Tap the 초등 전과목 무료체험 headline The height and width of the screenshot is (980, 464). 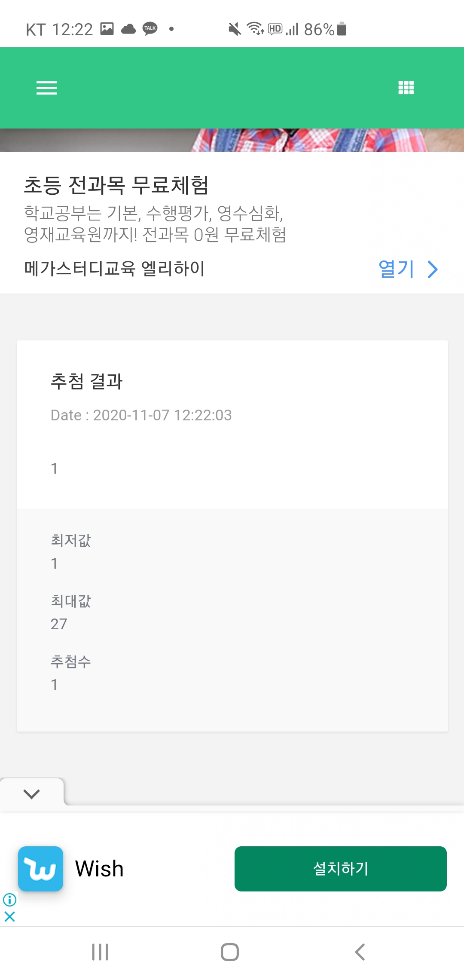116,185
